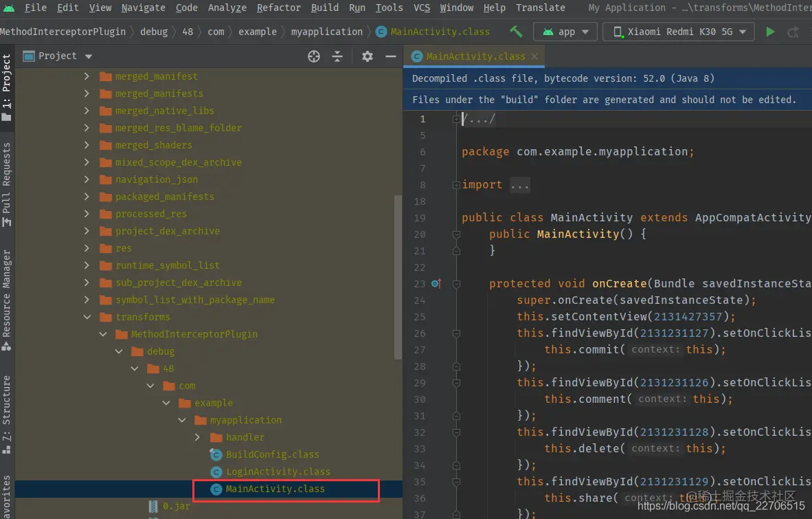
Task: Click the example breadcrumb item
Action: click(258, 32)
